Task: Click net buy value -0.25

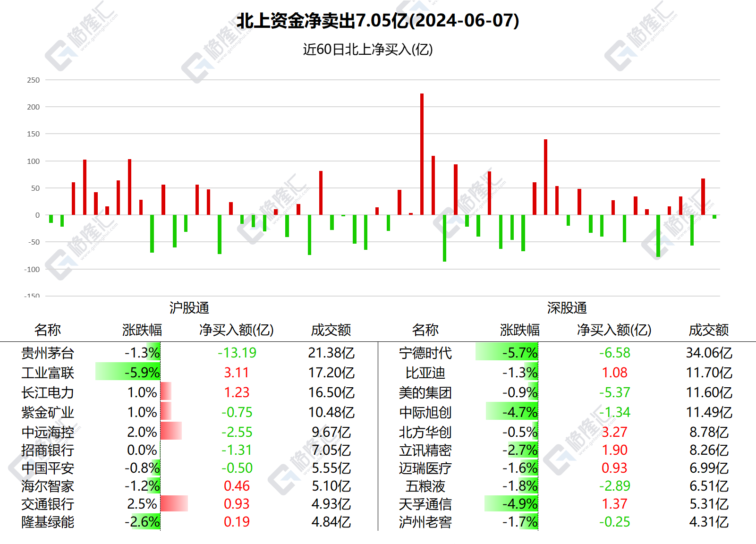Action: (615, 522)
